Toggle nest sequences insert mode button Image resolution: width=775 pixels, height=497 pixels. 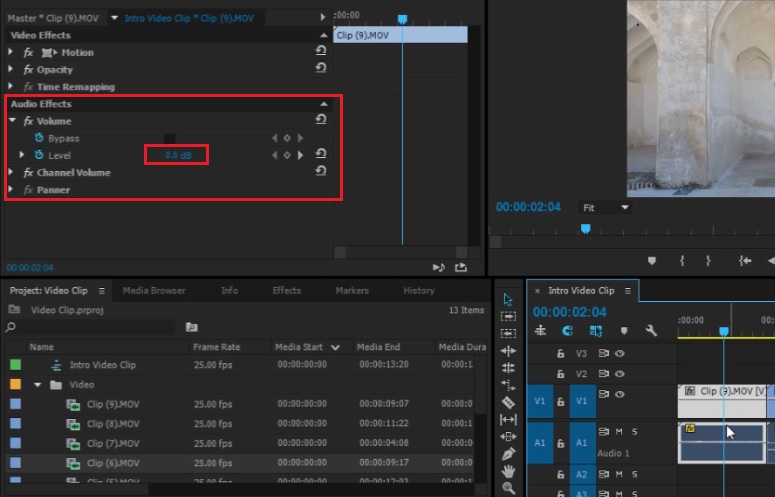coord(540,331)
